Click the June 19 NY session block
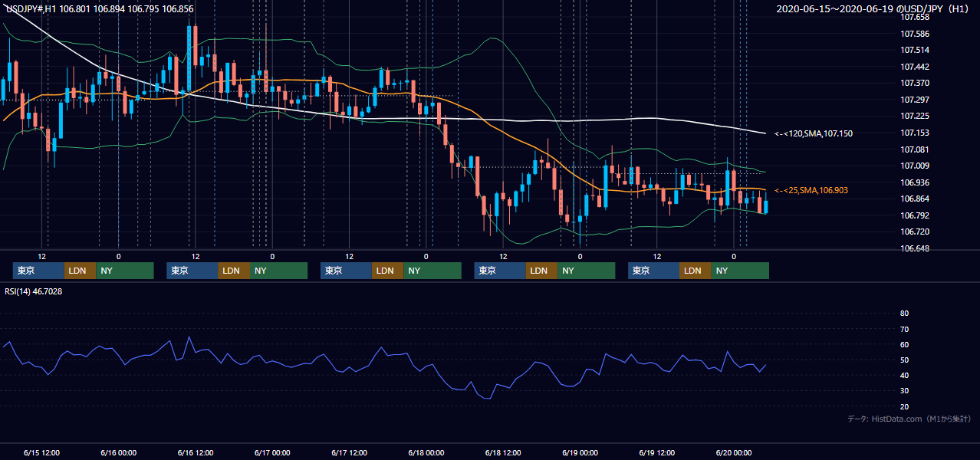Image resolution: width=980 pixels, height=460 pixels. tap(740, 271)
